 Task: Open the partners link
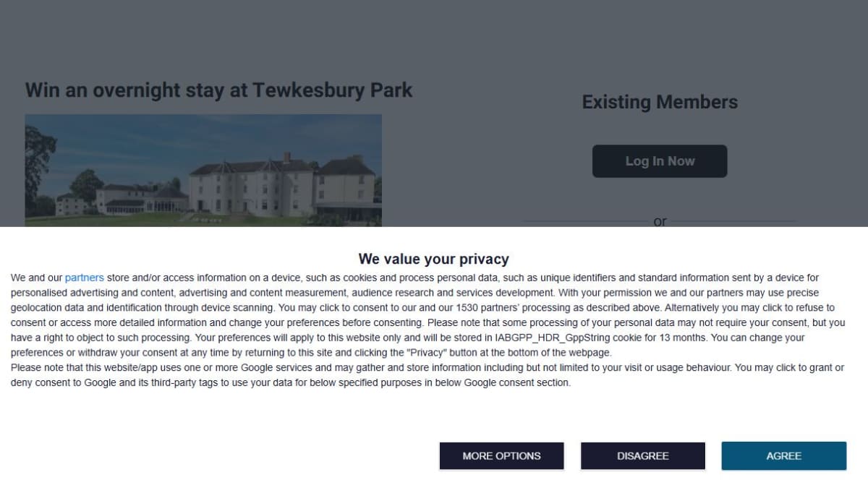(85, 278)
